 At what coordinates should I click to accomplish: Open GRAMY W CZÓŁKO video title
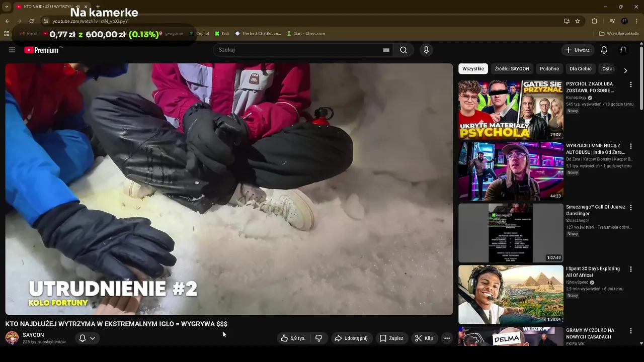pyautogui.click(x=591, y=334)
